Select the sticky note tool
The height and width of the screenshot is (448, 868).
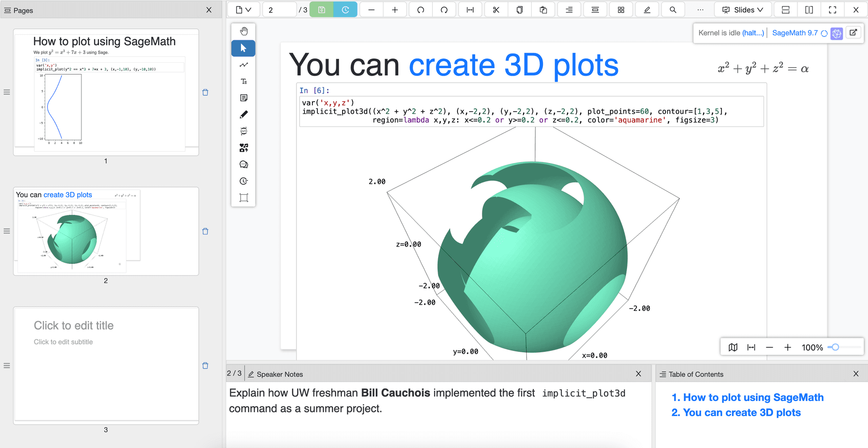pos(244,98)
